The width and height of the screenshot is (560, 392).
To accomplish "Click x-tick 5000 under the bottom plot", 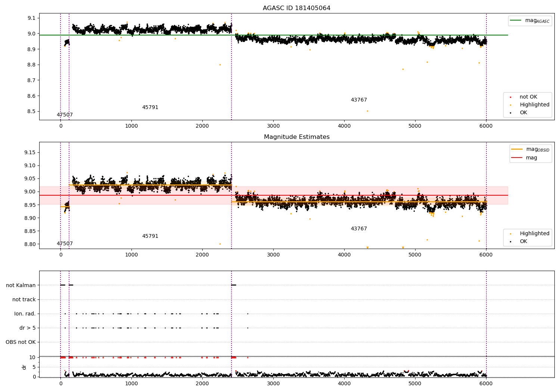I will pyautogui.click(x=415, y=383).
